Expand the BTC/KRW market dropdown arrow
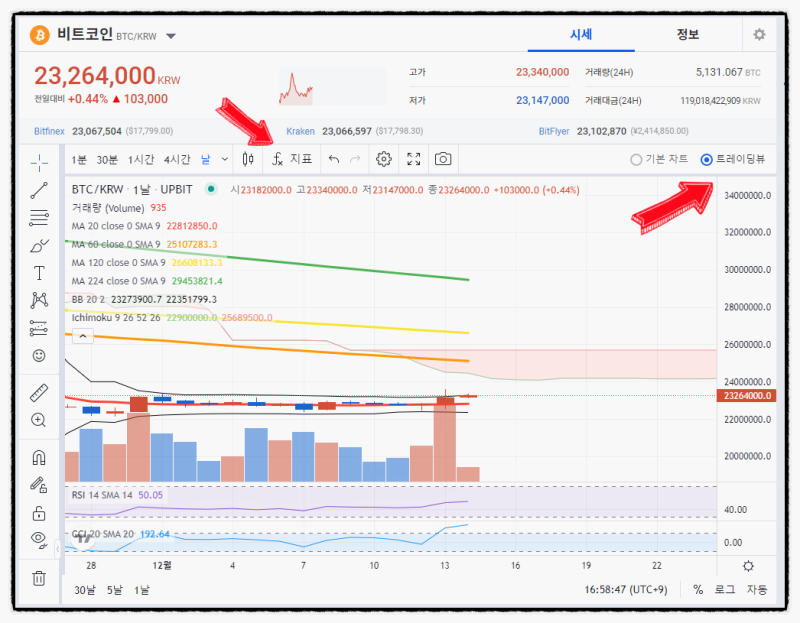 click(x=171, y=36)
